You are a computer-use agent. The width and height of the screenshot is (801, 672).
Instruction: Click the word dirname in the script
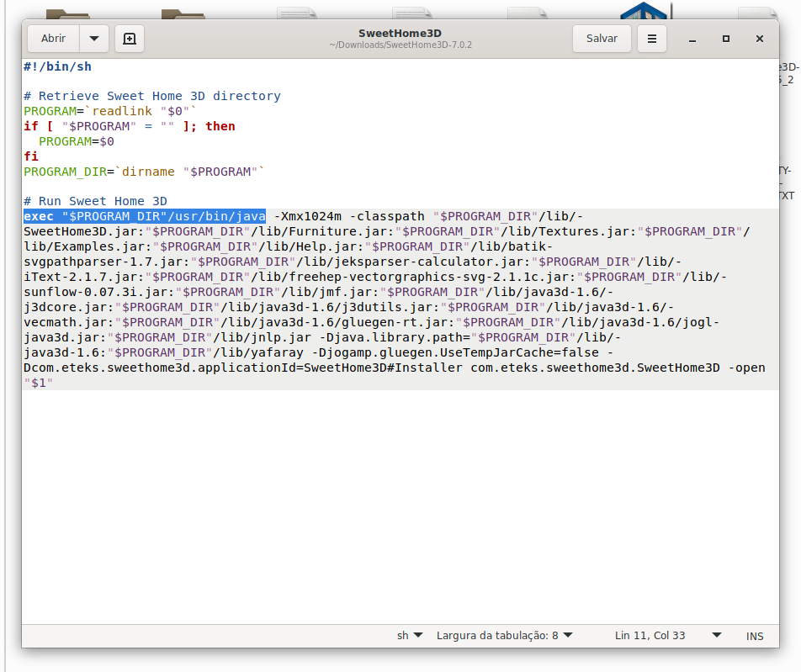click(x=148, y=172)
